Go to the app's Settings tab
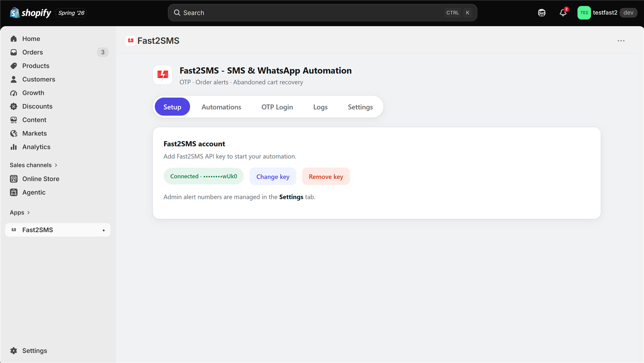Image resolution: width=644 pixels, height=363 pixels. [360, 107]
